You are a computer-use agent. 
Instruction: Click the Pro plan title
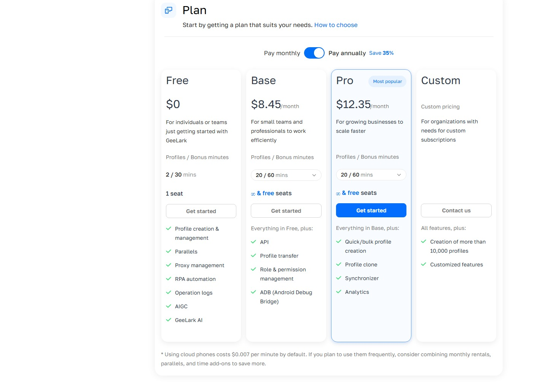[345, 81]
